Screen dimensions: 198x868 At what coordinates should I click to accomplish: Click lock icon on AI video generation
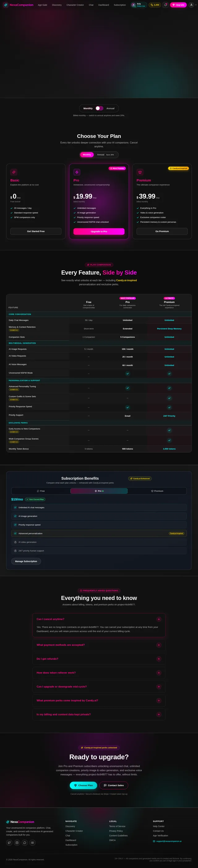pyautogui.click(x=15, y=542)
